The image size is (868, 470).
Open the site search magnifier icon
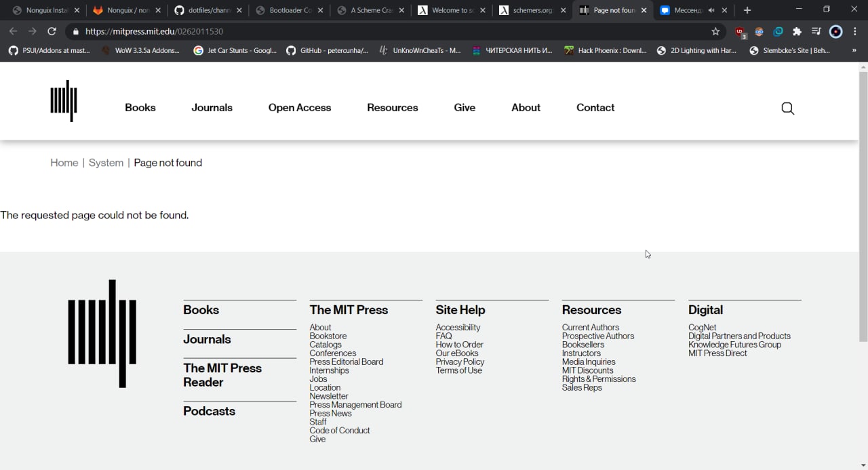[x=787, y=109]
